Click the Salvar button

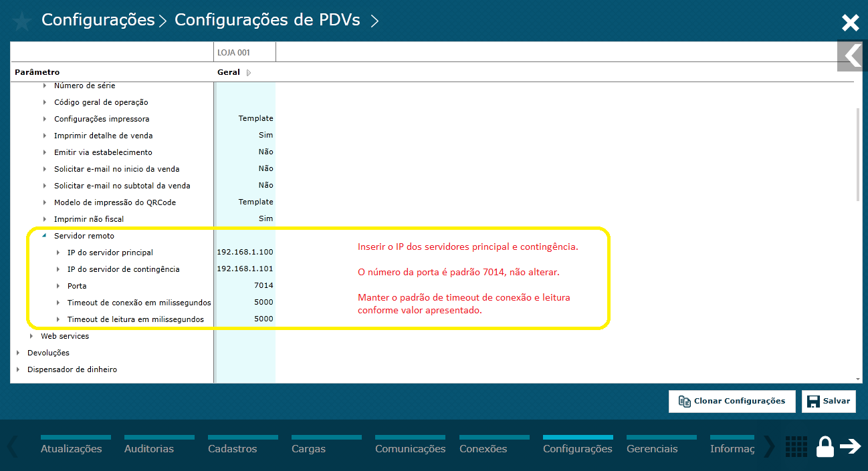(829, 401)
